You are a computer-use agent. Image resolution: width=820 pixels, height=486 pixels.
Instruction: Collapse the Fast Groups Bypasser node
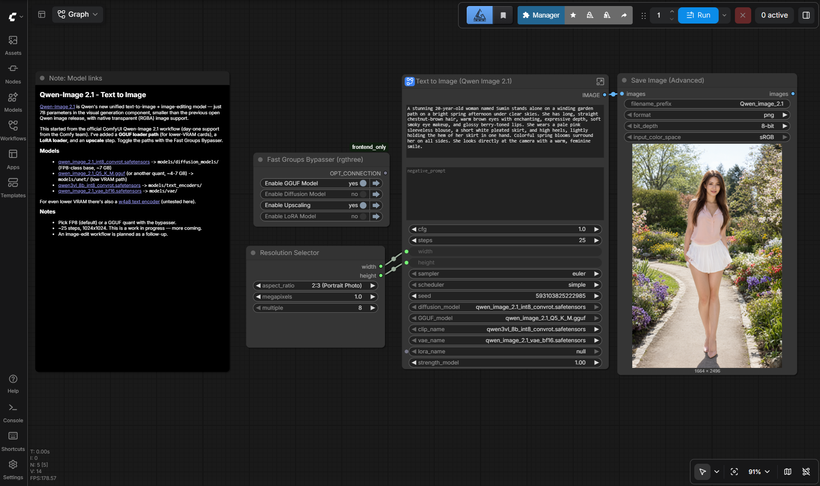(x=260, y=160)
